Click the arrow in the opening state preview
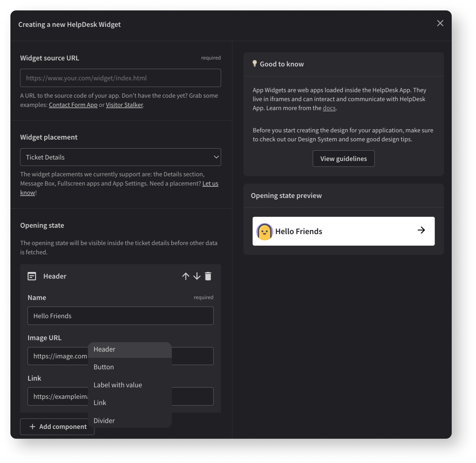 pyautogui.click(x=422, y=231)
